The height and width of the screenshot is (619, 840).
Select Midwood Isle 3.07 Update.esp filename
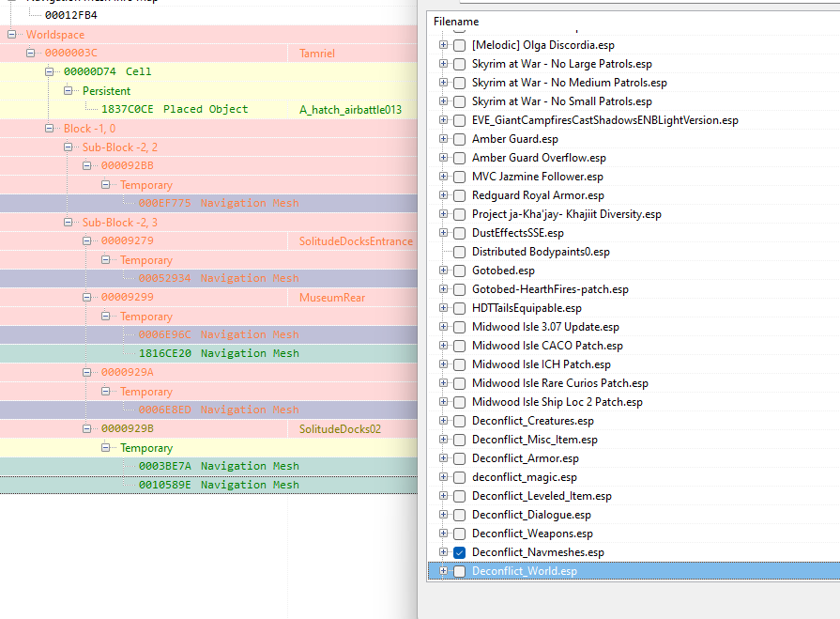click(545, 327)
